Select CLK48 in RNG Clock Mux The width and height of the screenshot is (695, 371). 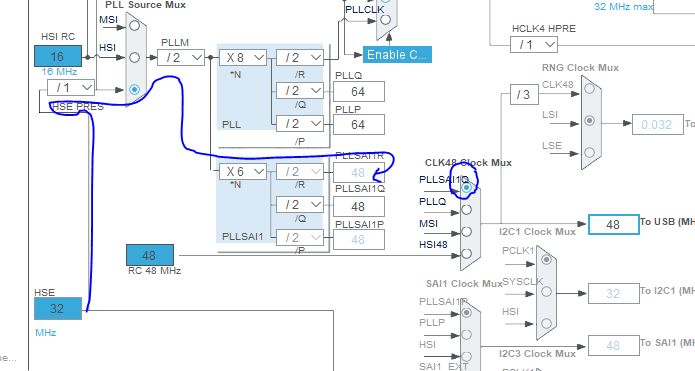tap(590, 89)
